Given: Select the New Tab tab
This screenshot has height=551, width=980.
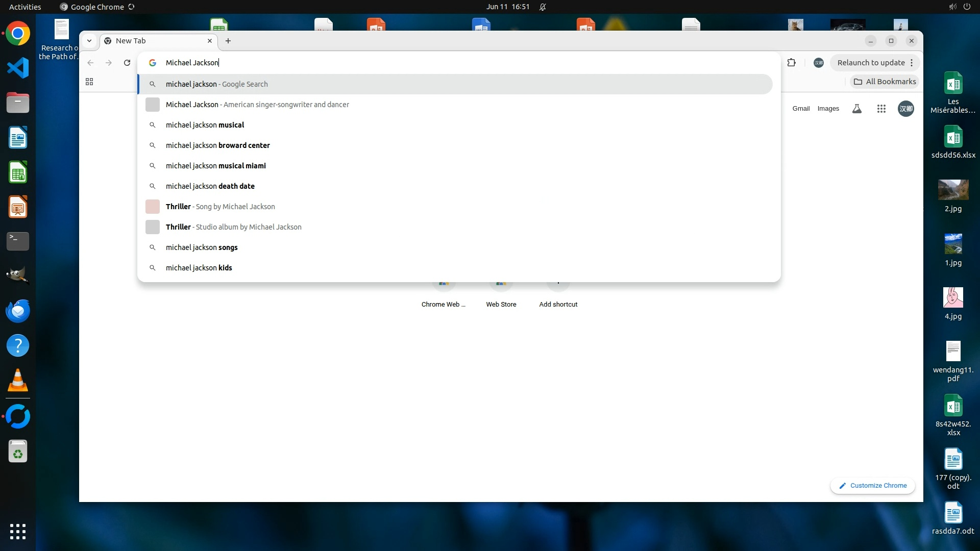Looking at the screenshot, I should [153, 41].
